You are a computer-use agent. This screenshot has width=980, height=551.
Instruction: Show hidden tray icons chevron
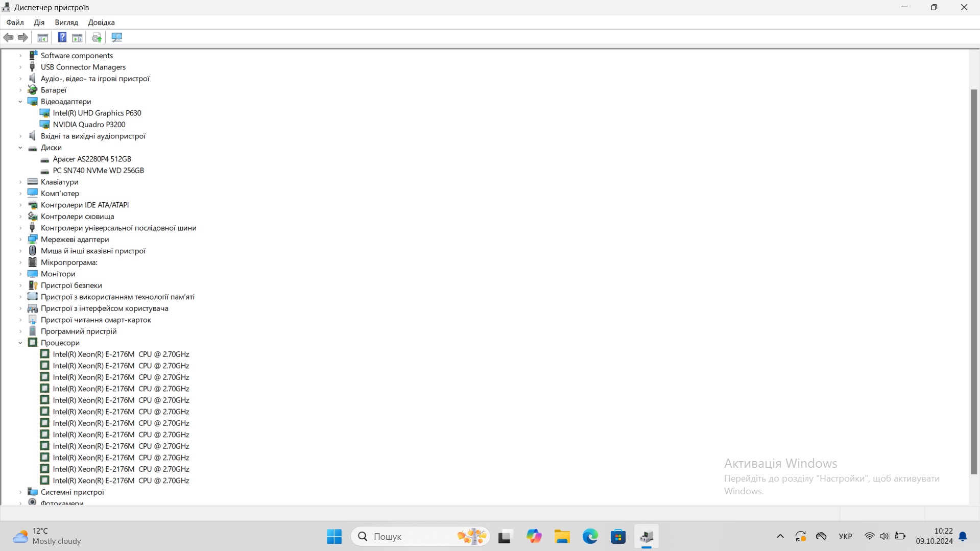pyautogui.click(x=780, y=536)
